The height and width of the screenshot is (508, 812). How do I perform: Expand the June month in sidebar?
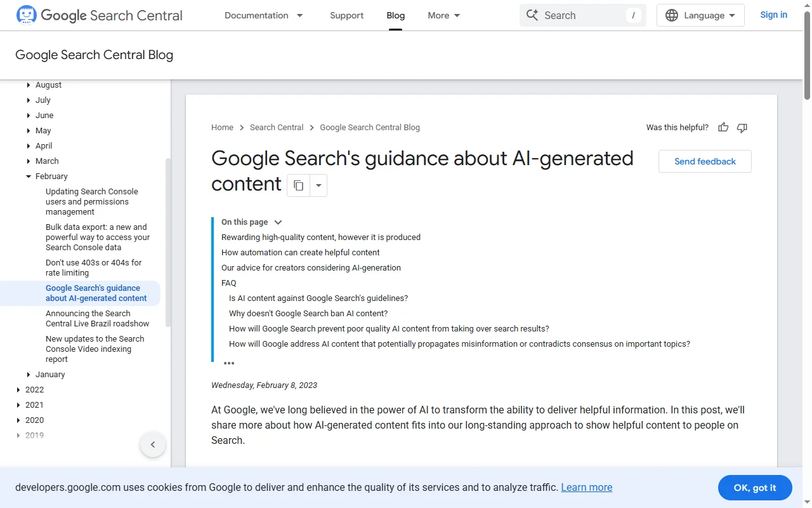29,116
